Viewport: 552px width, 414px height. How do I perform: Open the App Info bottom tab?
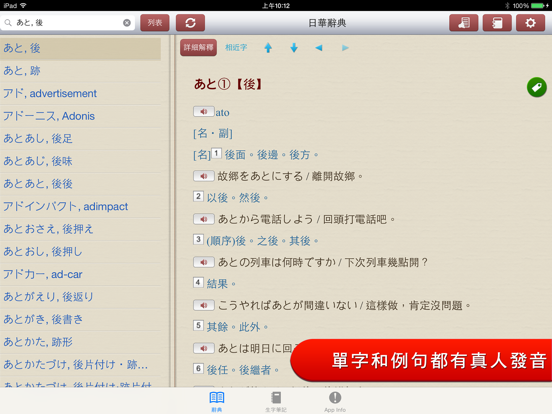pos(335,401)
